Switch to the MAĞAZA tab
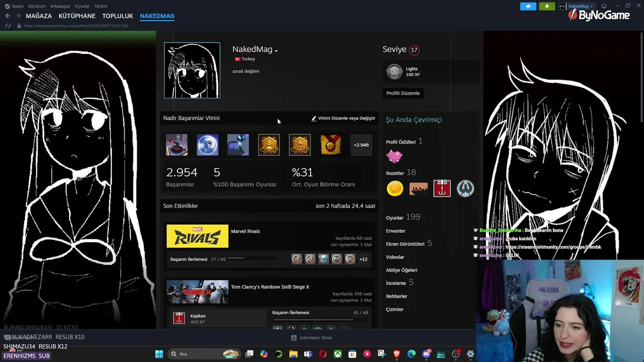644x362 pixels. click(39, 16)
